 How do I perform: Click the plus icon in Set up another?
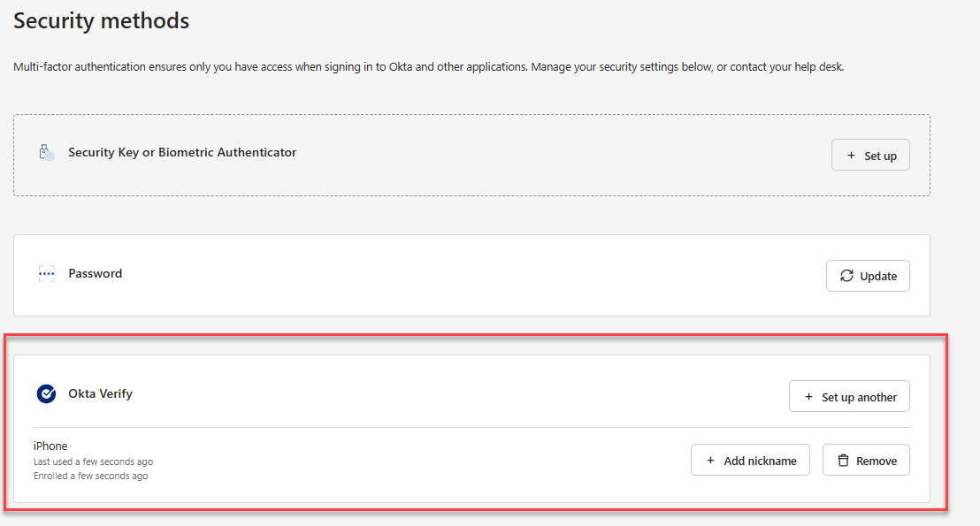[x=808, y=397]
